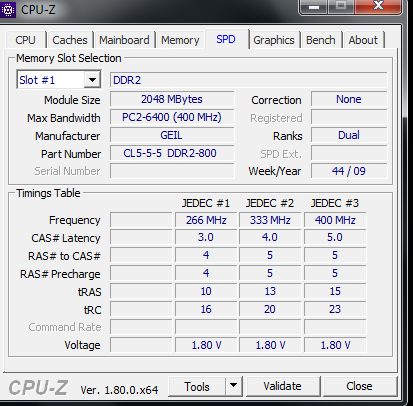Click the empty SPD Ext. field
The width and height of the screenshot is (413, 406).
(x=349, y=153)
